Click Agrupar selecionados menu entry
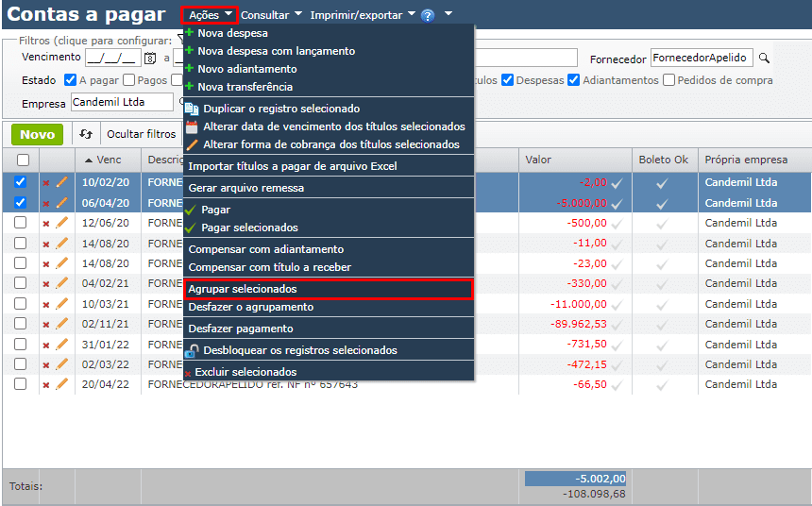The width and height of the screenshot is (812, 506). [x=329, y=289]
